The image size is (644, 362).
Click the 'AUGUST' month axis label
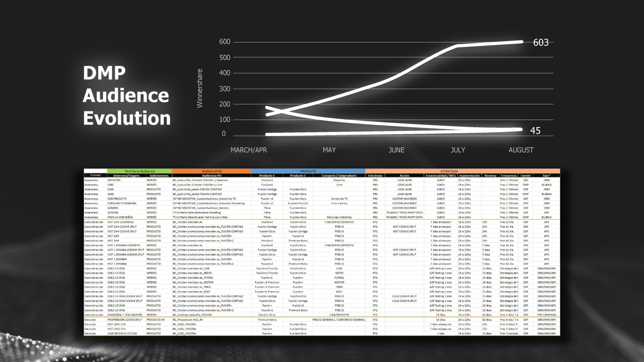(521, 150)
